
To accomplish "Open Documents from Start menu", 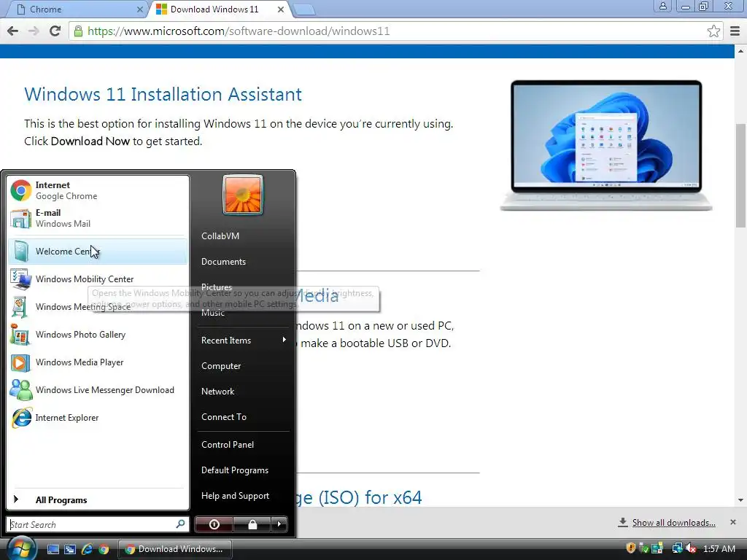I will point(223,262).
